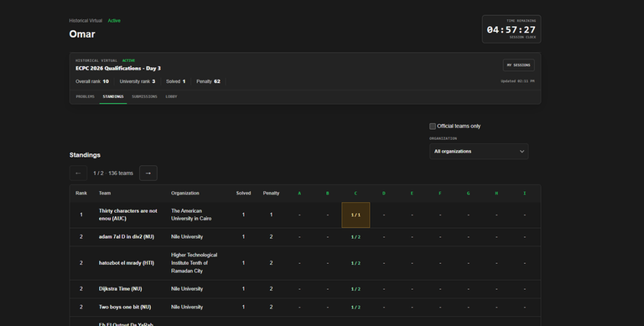Click the 1/2 cell in adam 7al D row

[356, 237]
